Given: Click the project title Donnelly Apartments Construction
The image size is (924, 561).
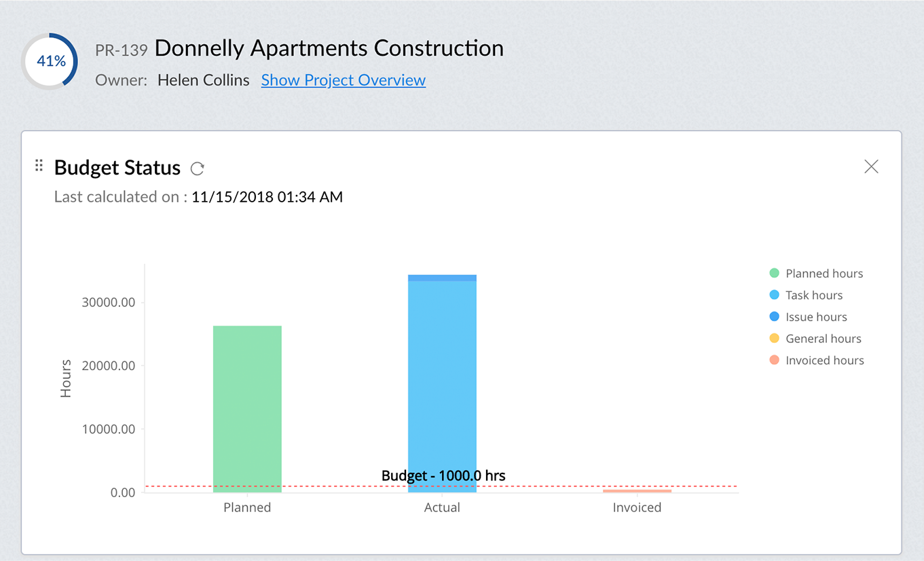Looking at the screenshot, I should [329, 48].
